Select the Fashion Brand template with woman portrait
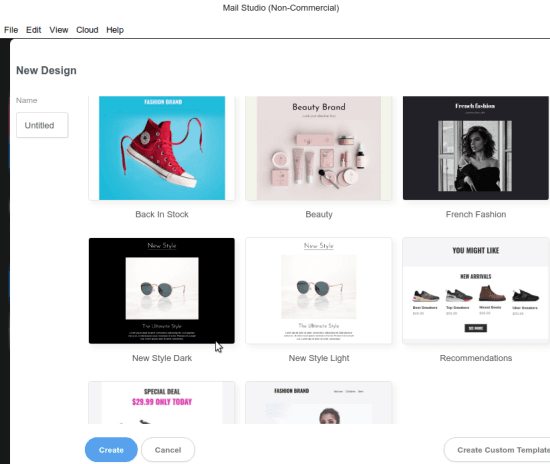550x464 pixels. (x=318, y=403)
